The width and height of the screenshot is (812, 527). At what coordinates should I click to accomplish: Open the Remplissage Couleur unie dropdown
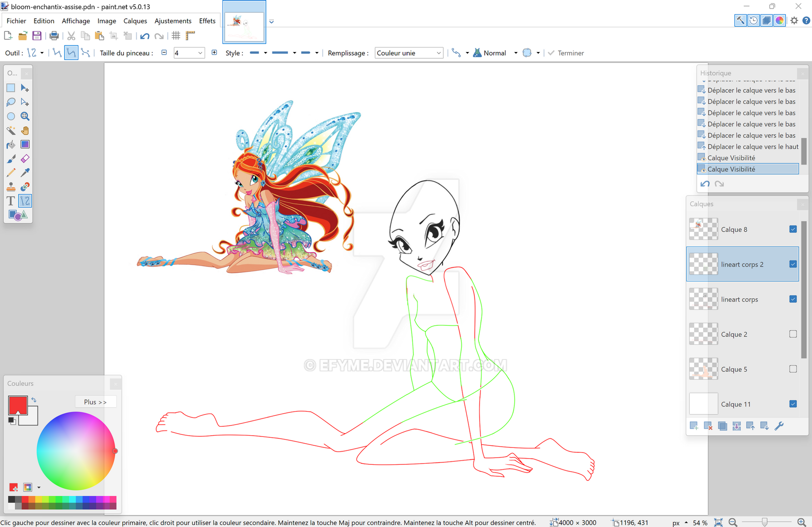[x=409, y=53]
